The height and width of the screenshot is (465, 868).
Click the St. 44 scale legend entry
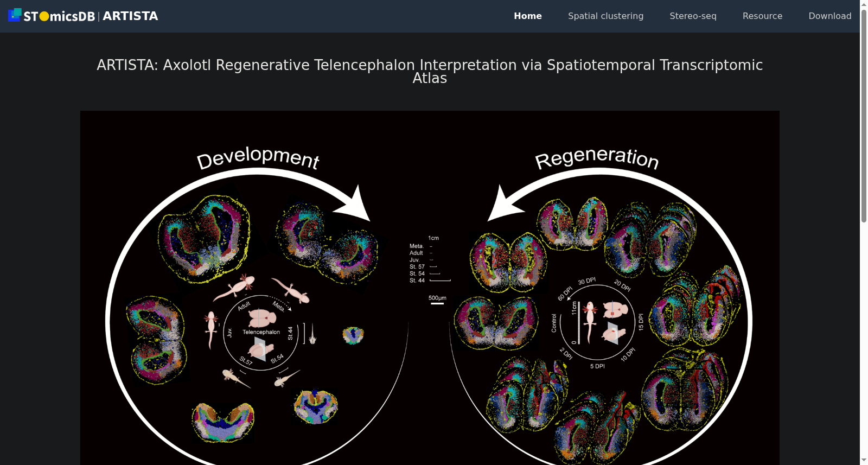point(417,281)
